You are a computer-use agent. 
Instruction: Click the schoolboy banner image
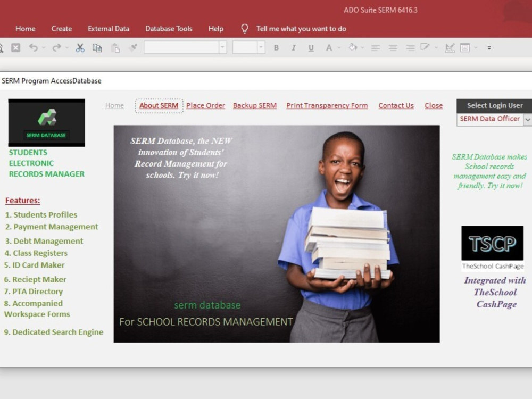click(277, 234)
